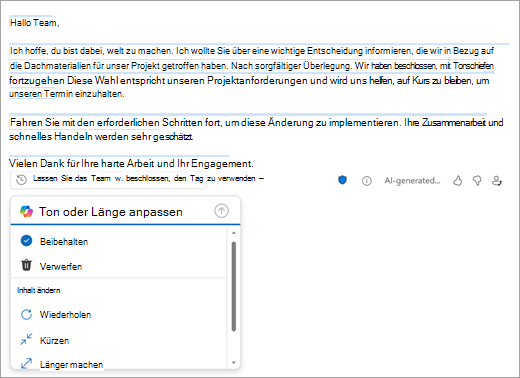Viewport: 520px width, 378px height.
Task: Click the prompt history clock icon
Action: 22,180
